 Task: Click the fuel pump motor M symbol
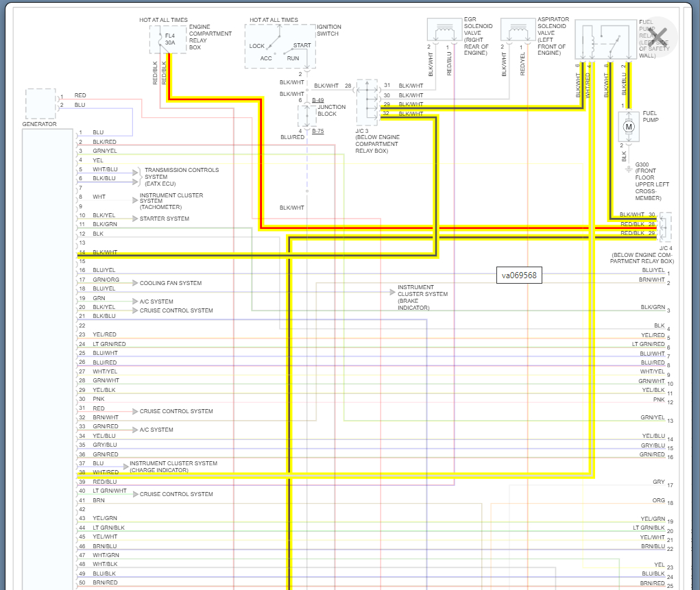629,127
